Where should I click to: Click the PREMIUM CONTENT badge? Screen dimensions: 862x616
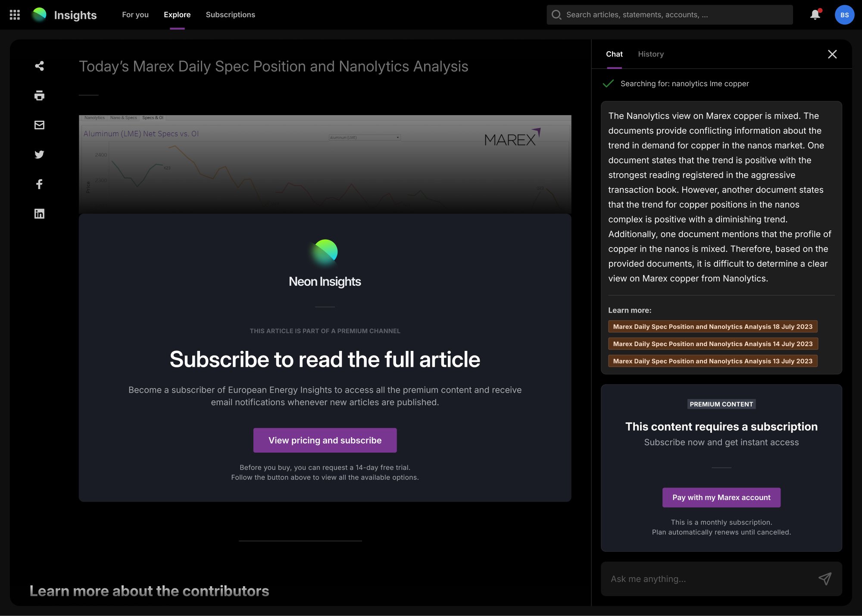(721, 404)
